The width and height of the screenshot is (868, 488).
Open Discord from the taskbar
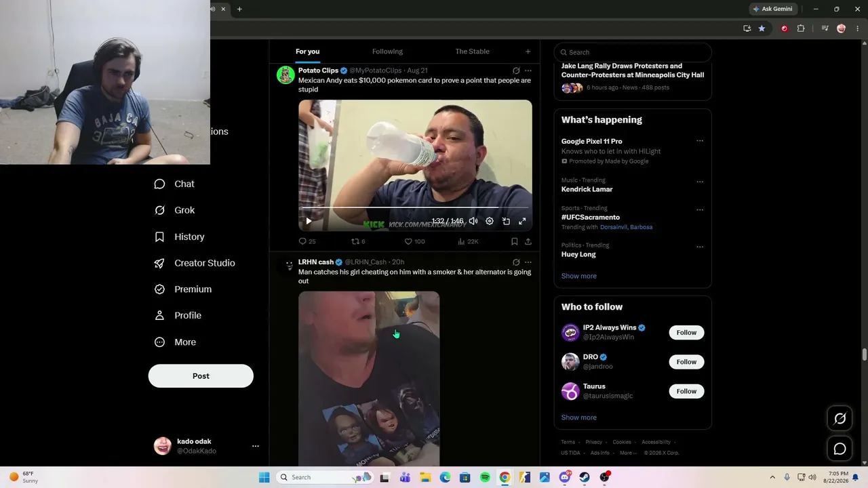click(x=565, y=477)
